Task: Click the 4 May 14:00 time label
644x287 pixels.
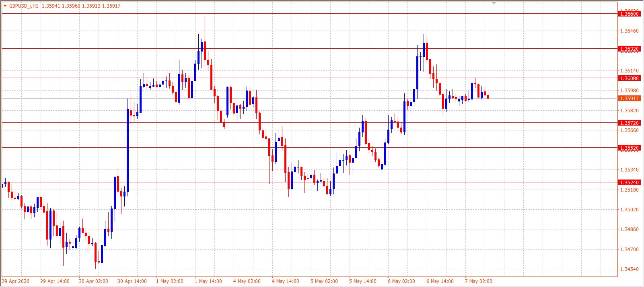Action: click(286, 281)
